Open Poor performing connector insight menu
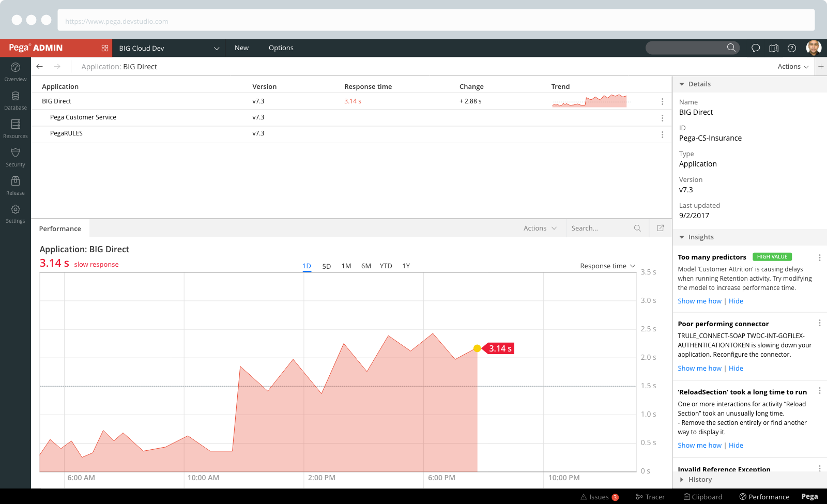This screenshot has width=827, height=504. [x=819, y=323]
